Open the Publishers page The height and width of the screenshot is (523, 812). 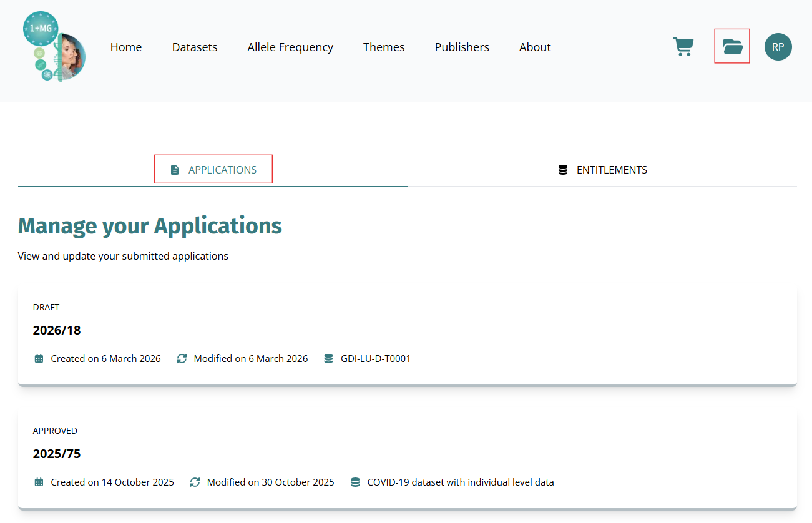[x=462, y=47]
